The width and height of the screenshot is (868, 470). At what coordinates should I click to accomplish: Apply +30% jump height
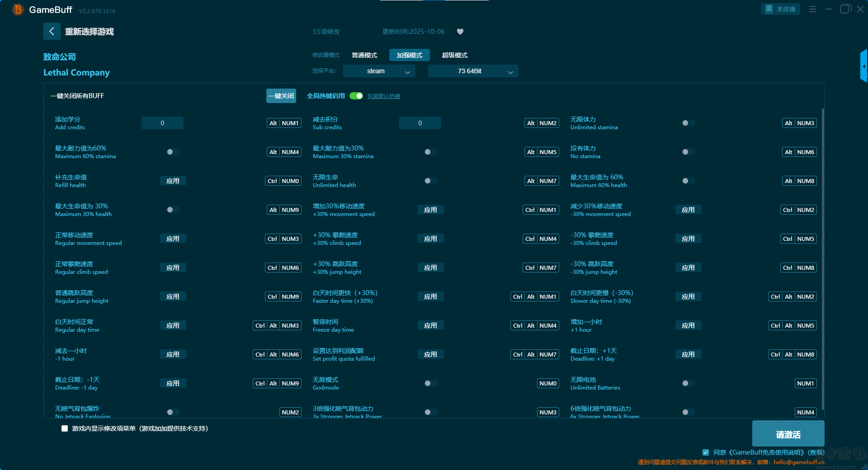[431, 268]
